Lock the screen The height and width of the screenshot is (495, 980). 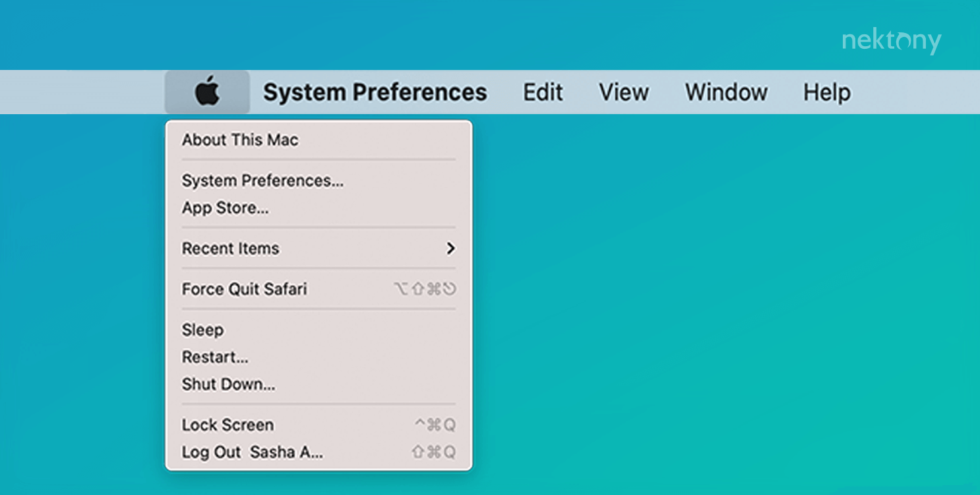[227, 425]
